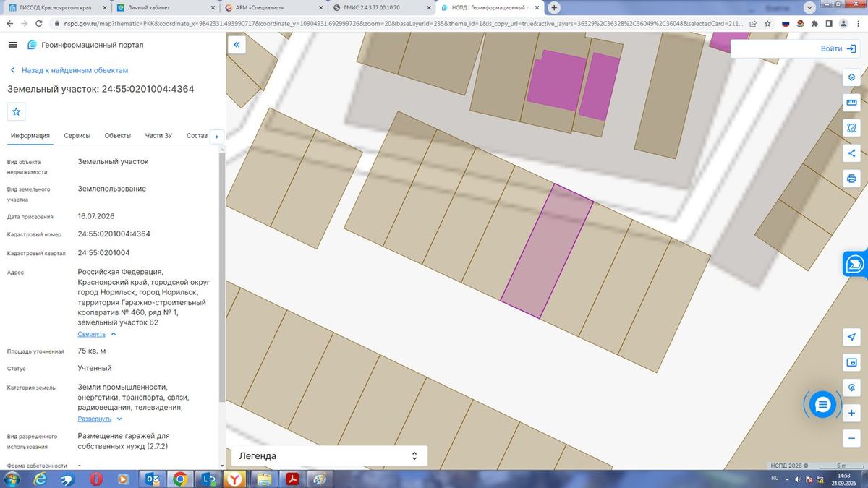Show more tabs with the right arrow
The image size is (868, 488).
pyautogui.click(x=217, y=136)
